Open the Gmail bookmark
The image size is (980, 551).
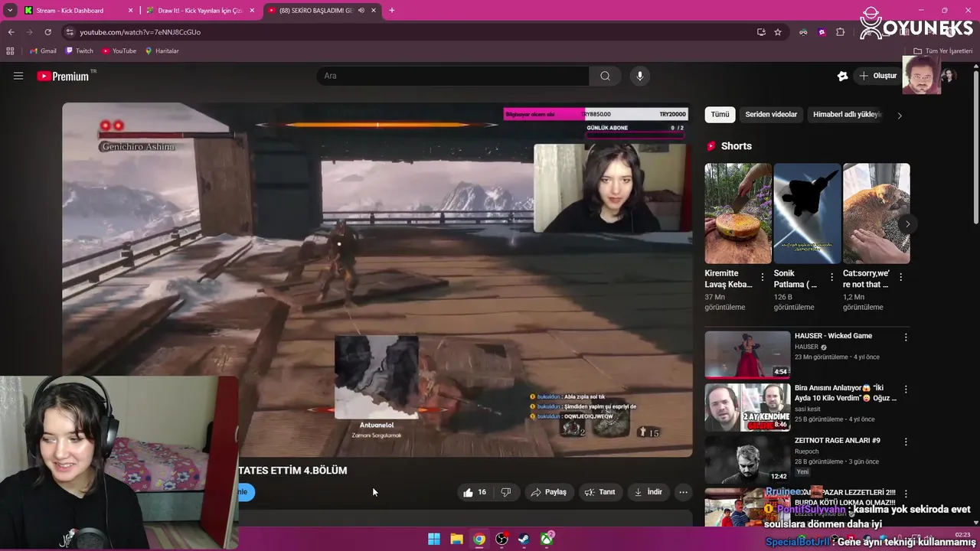(43, 51)
